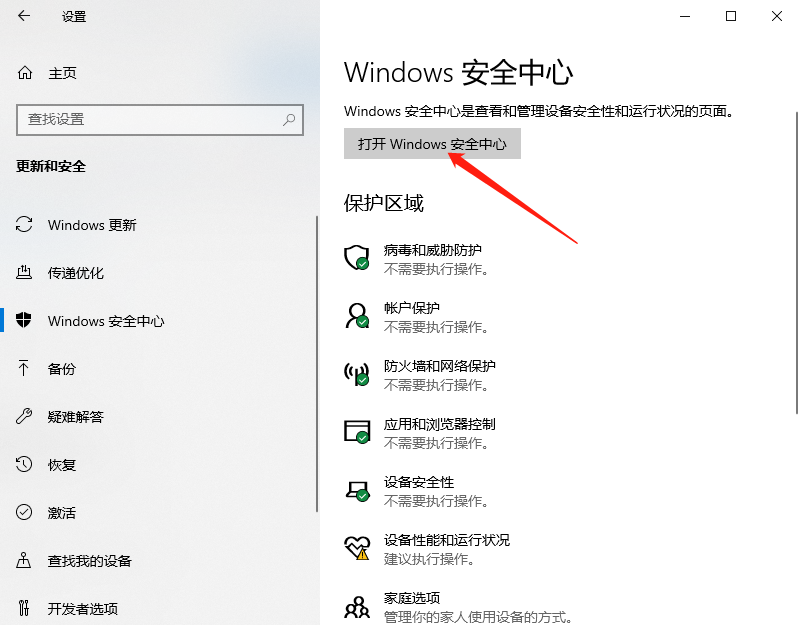Open 查找我的设备 settings page
The width and height of the screenshot is (800, 625).
[x=90, y=561]
